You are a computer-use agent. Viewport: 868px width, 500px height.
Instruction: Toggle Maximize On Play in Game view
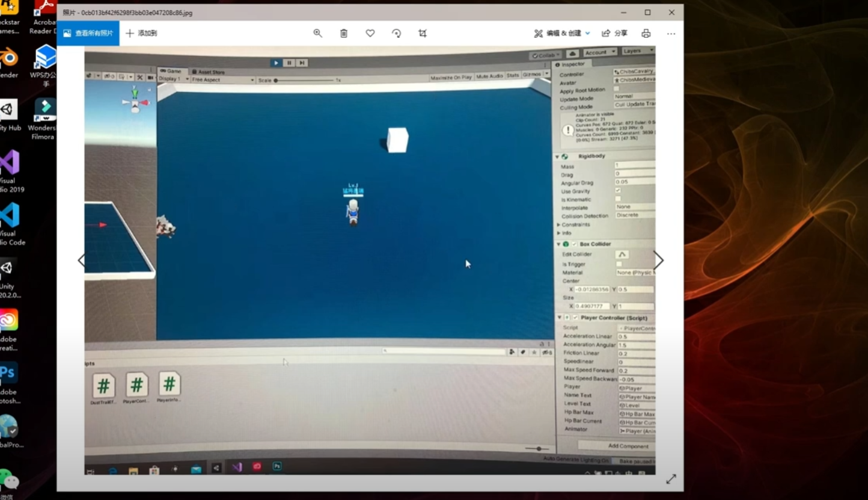point(451,77)
